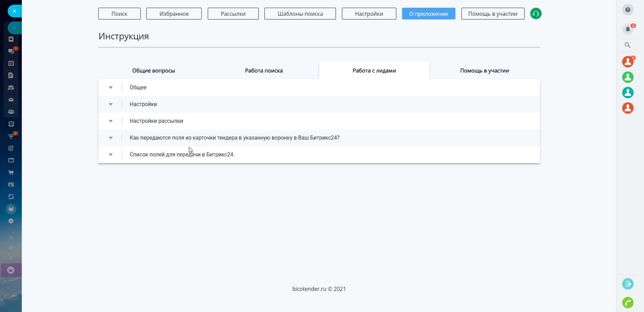
Task: Open the top Настройки button
Action: coord(369,14)
